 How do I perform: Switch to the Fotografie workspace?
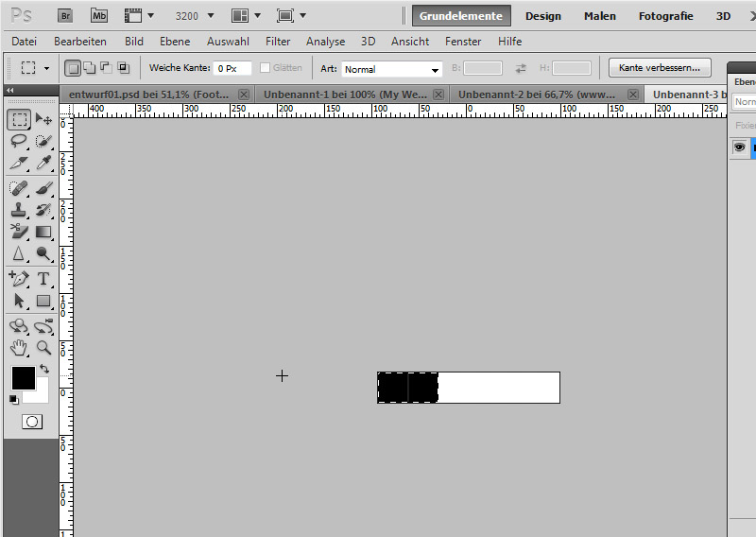(665, 16)
